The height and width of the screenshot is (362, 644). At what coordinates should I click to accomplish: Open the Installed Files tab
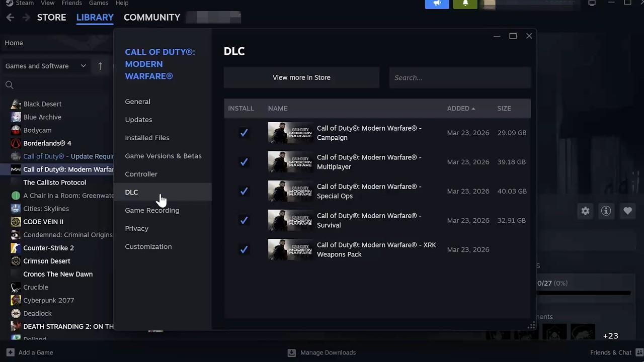(163, 138)
